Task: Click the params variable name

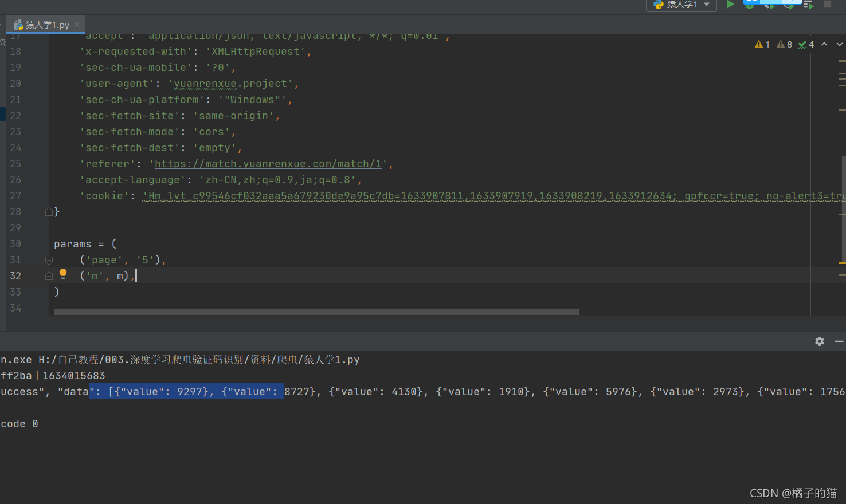Action: point(73,244)
